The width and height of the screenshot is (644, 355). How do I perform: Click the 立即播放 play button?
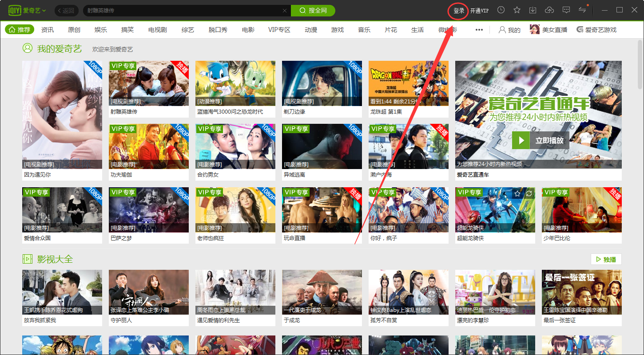[541, 140]
